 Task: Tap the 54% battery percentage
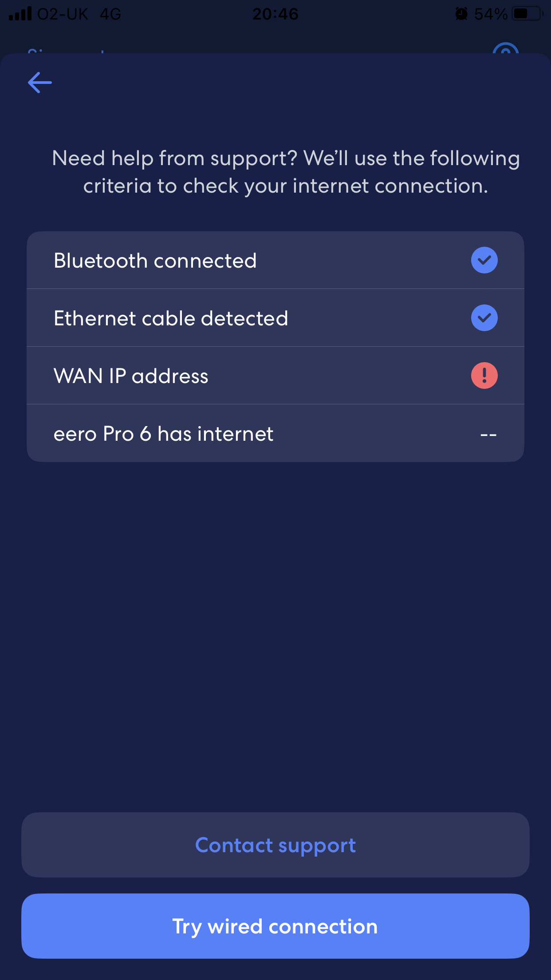click(x=491, y=14)
